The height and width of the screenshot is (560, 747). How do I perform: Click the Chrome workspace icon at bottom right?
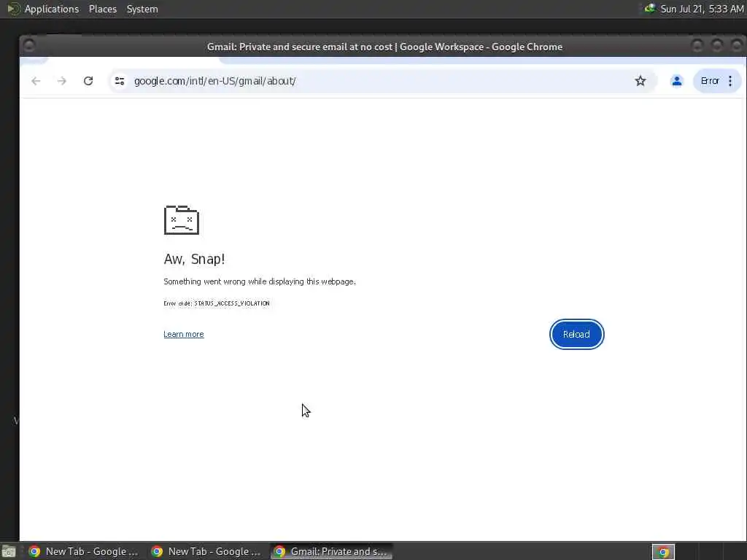[x=663, y=552]
